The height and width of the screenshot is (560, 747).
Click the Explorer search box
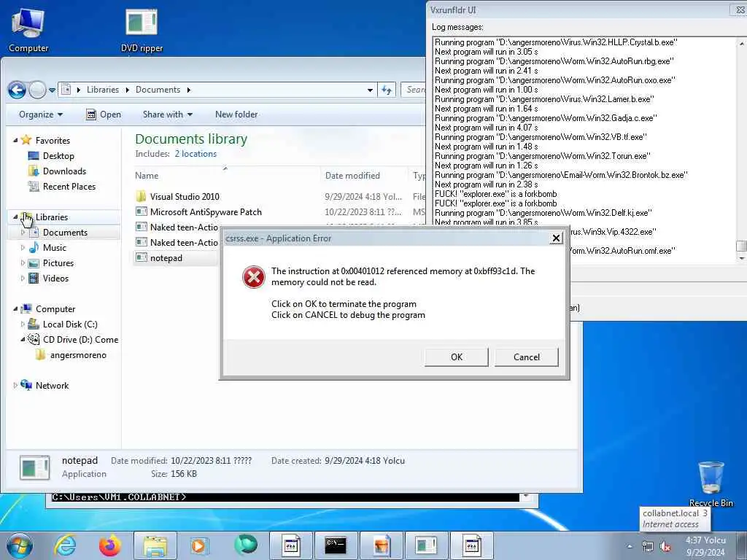(414, 90)
